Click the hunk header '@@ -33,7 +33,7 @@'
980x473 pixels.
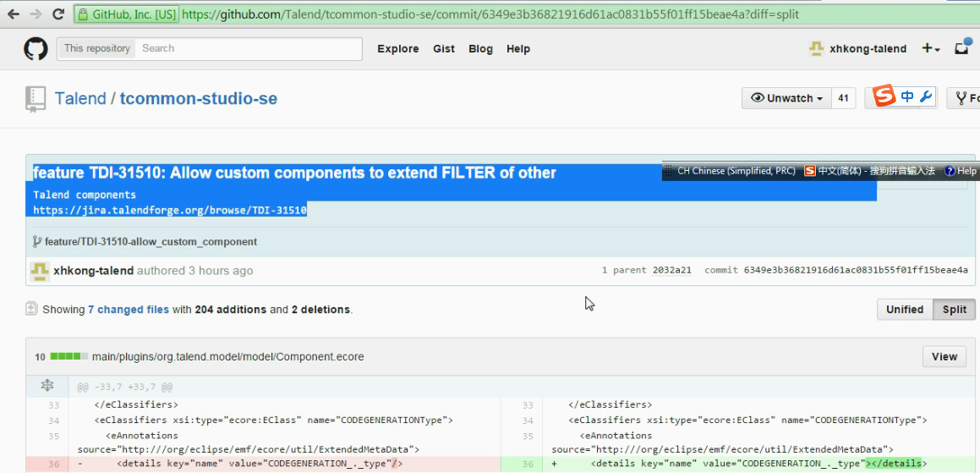(x=125, y=388)
